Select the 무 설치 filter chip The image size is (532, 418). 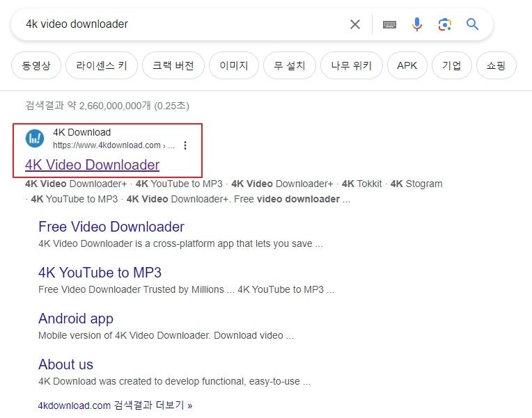click(290, 65)
